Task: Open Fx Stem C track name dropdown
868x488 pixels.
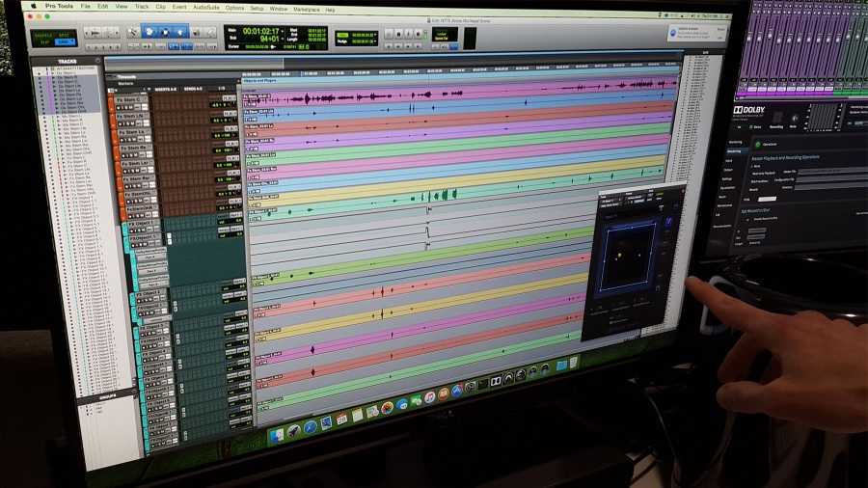Action: point(145,100)
